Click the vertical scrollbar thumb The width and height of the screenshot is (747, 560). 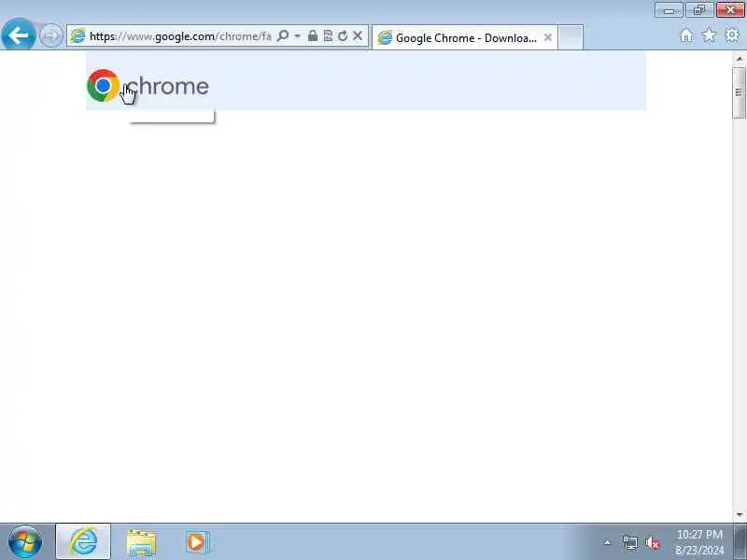pyautogui.click(x=740, y=92)
